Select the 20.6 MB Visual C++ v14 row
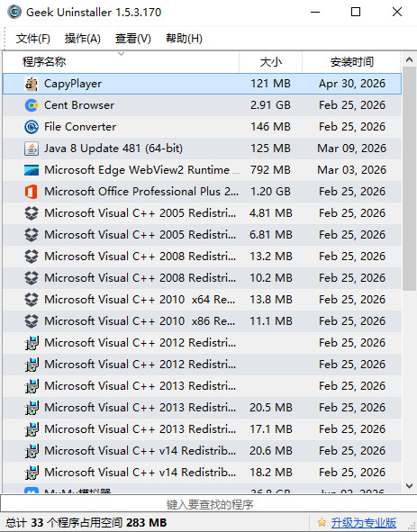This screenshot has height=532, width=417. click(x=202, y=451)
